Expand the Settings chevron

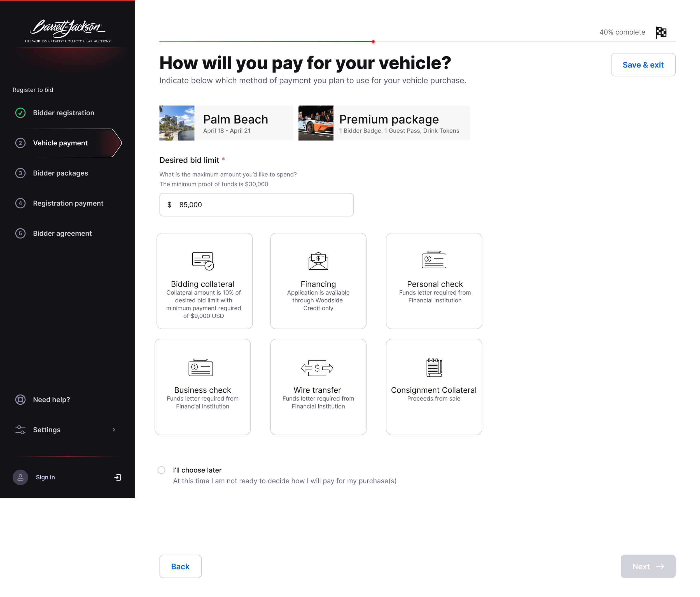coord(114,430)
